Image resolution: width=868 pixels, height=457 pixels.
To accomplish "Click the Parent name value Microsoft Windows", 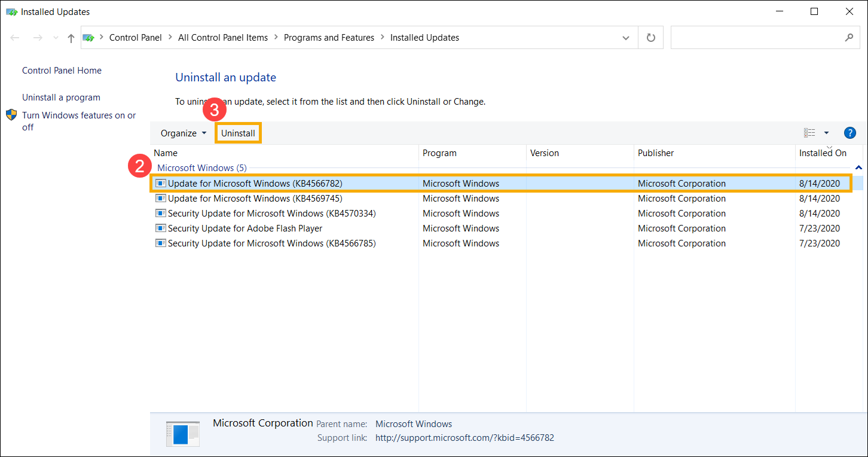I will 414,424.
